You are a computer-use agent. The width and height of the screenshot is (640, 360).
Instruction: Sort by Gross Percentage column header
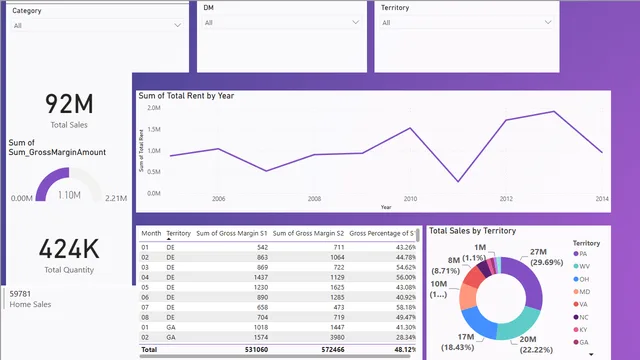(x=382, y=233)
